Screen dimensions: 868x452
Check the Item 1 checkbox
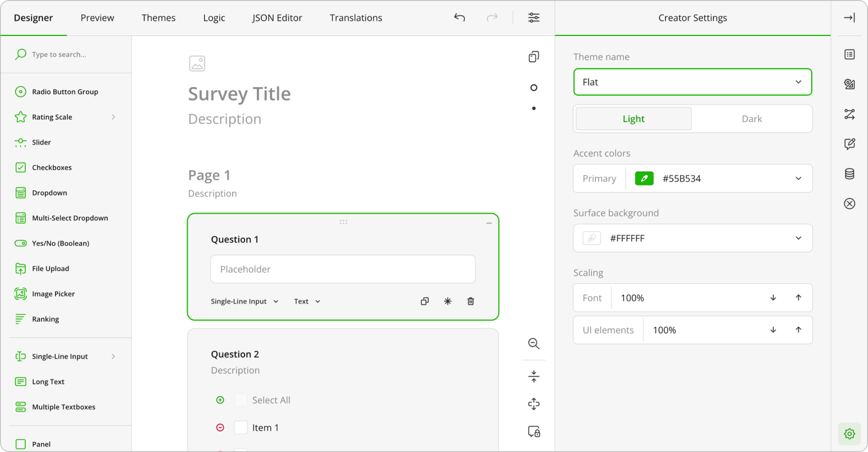241,427
